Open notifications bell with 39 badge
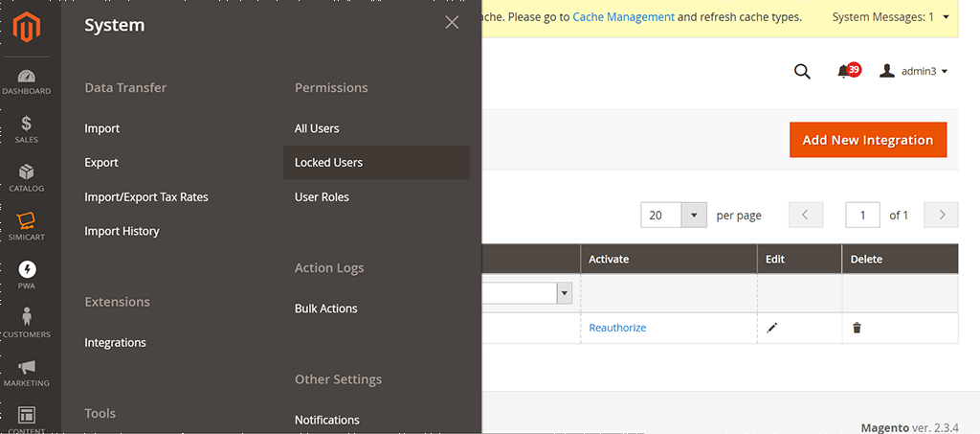This screenshot has height=434, width=980. coord(845,72)
